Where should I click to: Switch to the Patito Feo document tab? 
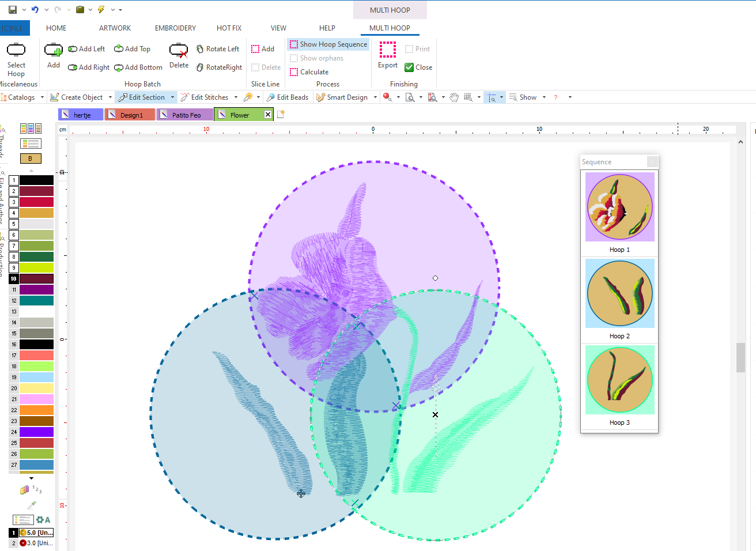pyautogui.click(x=186, y=115)
